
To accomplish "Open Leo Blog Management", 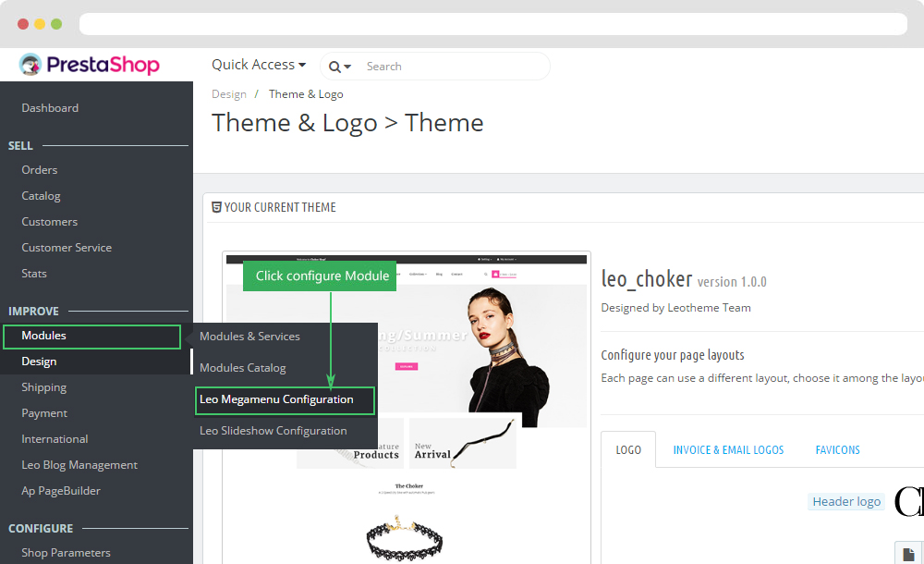I will click(79, 465).
